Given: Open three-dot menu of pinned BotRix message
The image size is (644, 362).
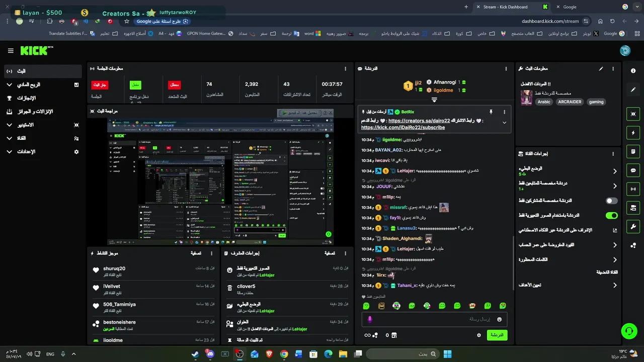Looking at the screenshot, I should tap(505, 112).
